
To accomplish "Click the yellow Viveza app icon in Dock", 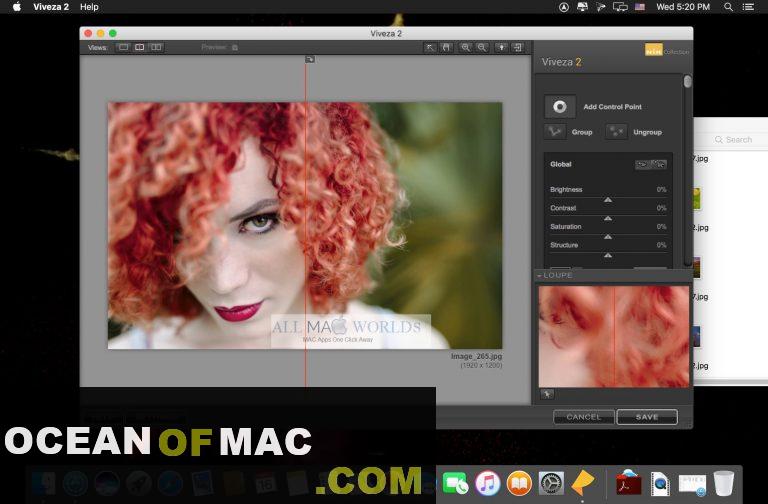I will [x=583, y=483].
